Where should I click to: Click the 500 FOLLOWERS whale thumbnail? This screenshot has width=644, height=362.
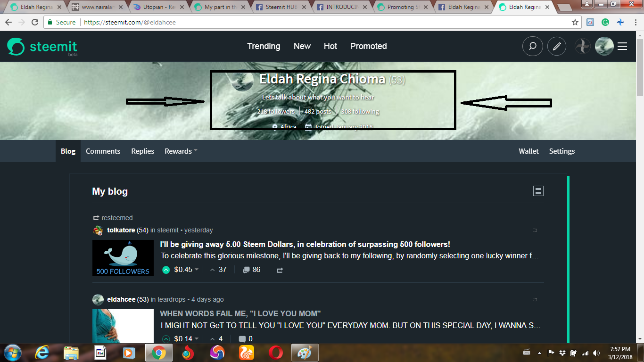[123, 258]
